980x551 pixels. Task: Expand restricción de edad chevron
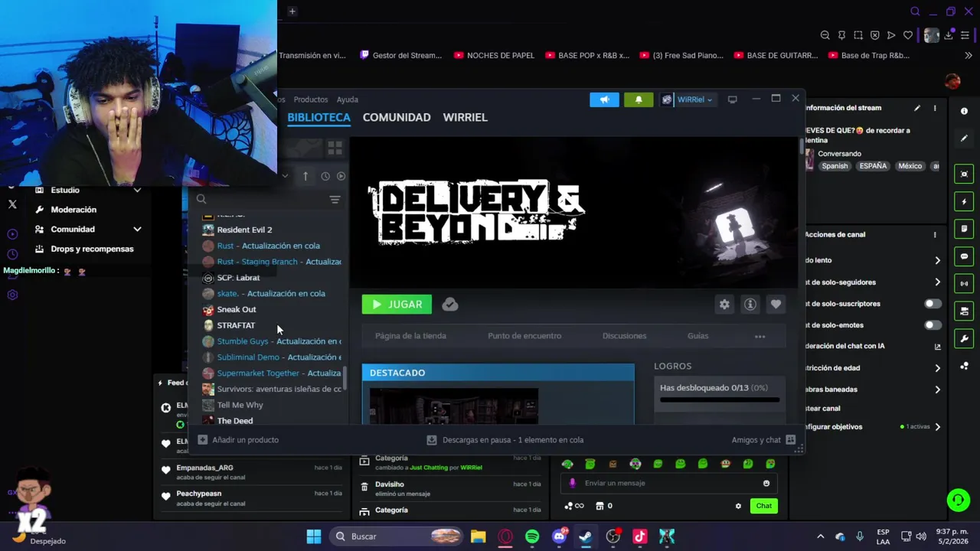[x=937, y=368]
